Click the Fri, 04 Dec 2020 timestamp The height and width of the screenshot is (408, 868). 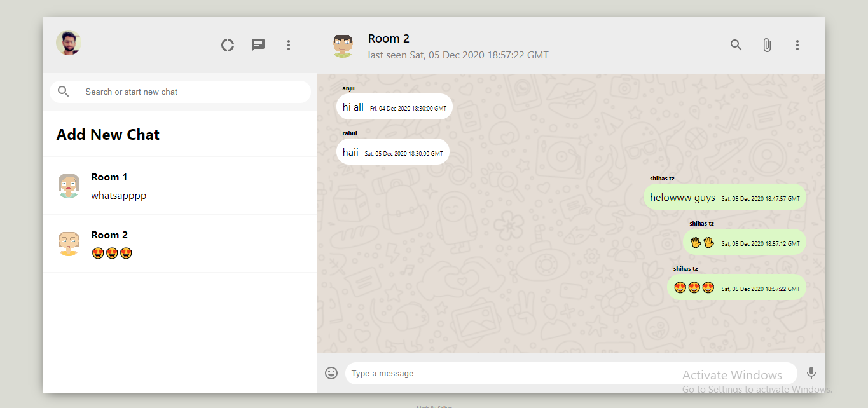[408, 109]
